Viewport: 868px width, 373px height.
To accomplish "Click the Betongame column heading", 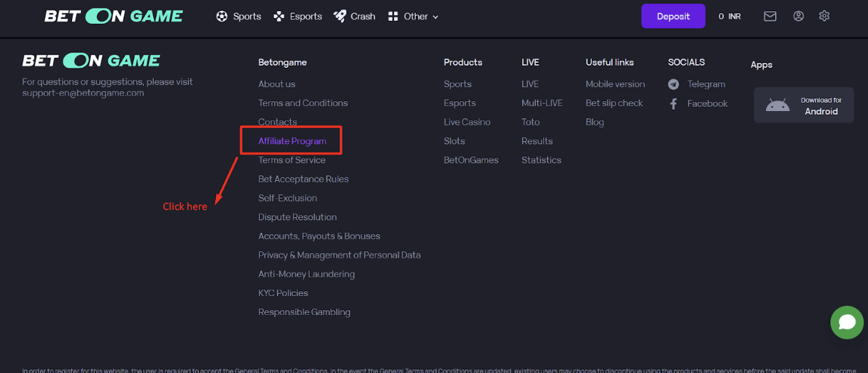I will click(282, 62).
